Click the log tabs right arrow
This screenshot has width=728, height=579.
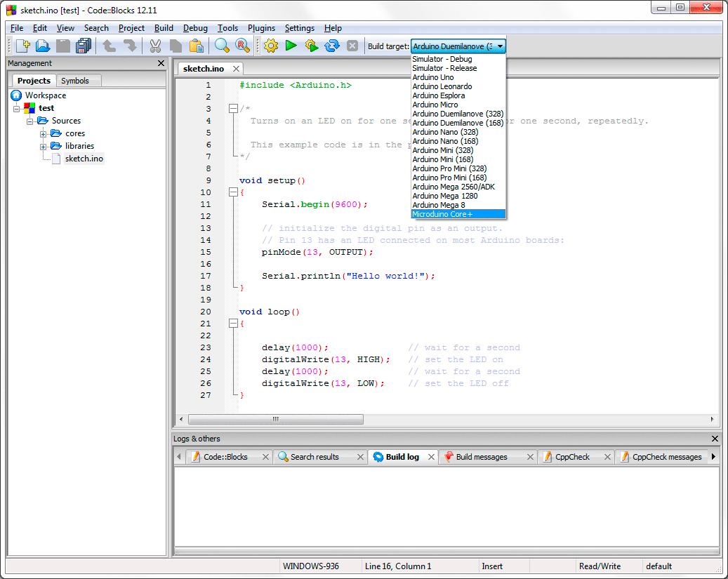pos(713,457)
